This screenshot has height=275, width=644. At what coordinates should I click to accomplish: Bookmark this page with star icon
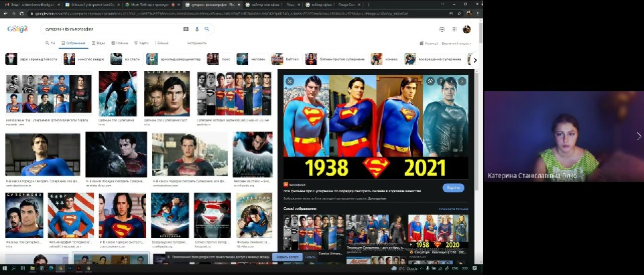(x=460, y=13)
